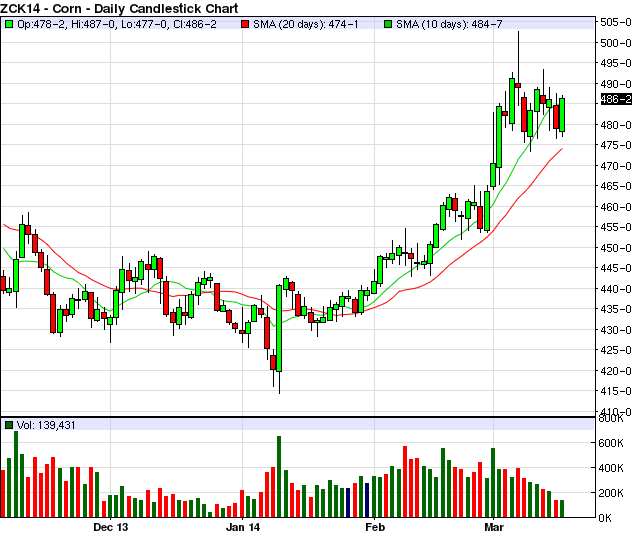This screenshot has height=536, width=640.
Task: Click the 415-0 price axis label
Action: [616, 391]
